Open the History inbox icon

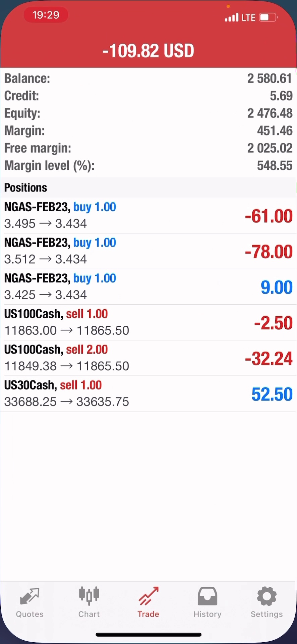207,597
